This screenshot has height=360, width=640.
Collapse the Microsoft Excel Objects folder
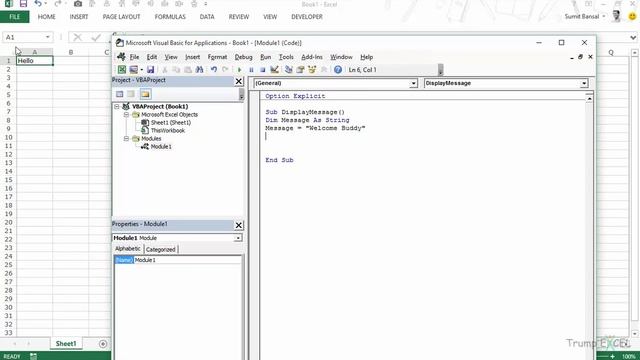127,115
